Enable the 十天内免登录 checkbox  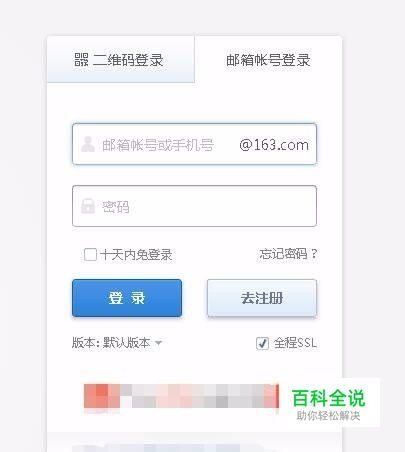[x=90, y=255]
